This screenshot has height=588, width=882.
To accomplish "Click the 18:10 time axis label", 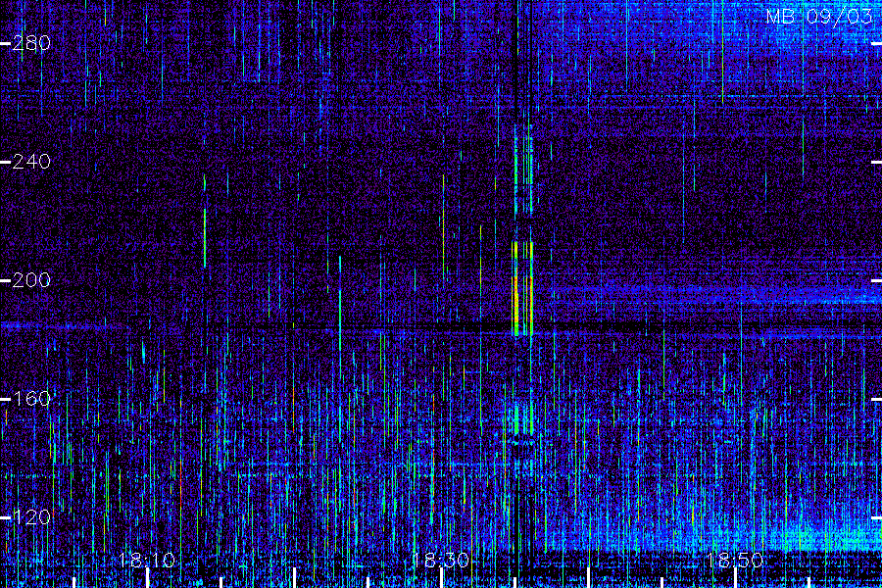I will point(147,561).
